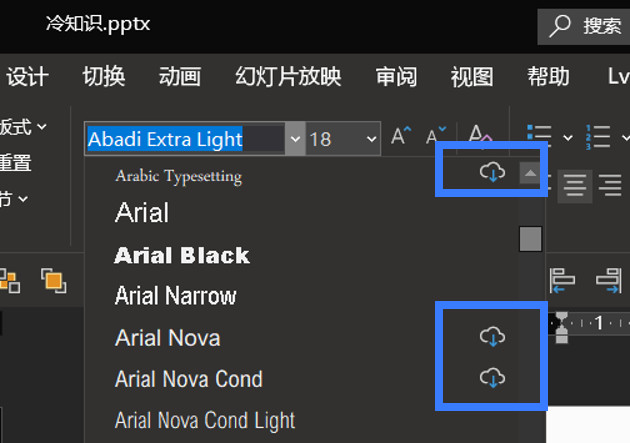630x443 pixels.
Task: Open the 设计 ribbon tab
Action: pos(27,76)
